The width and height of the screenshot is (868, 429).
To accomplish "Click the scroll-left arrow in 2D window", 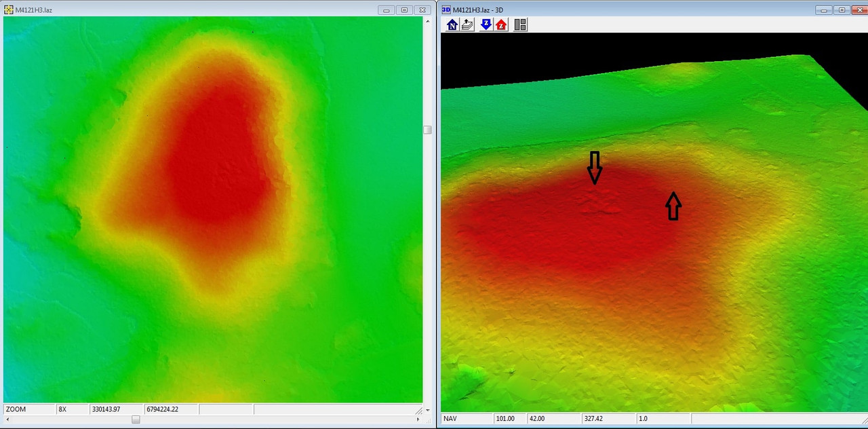I will [7, 419].
